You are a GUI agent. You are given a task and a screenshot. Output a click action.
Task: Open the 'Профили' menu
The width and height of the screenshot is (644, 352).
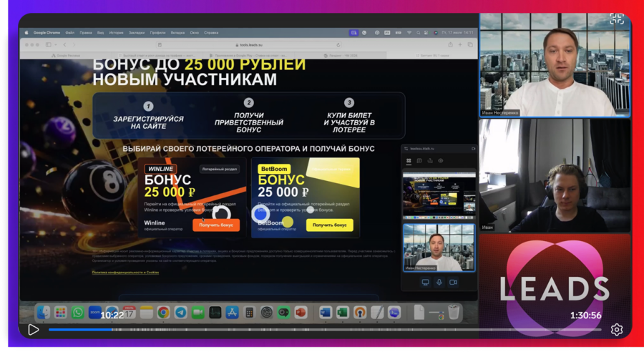(157, 33)
